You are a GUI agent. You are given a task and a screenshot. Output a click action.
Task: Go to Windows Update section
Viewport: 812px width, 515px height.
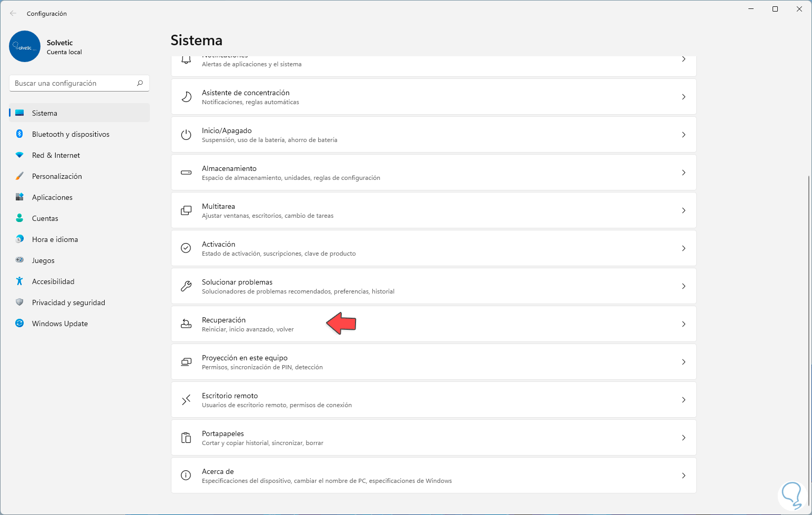pyautogui.click(x=59, y=324)
